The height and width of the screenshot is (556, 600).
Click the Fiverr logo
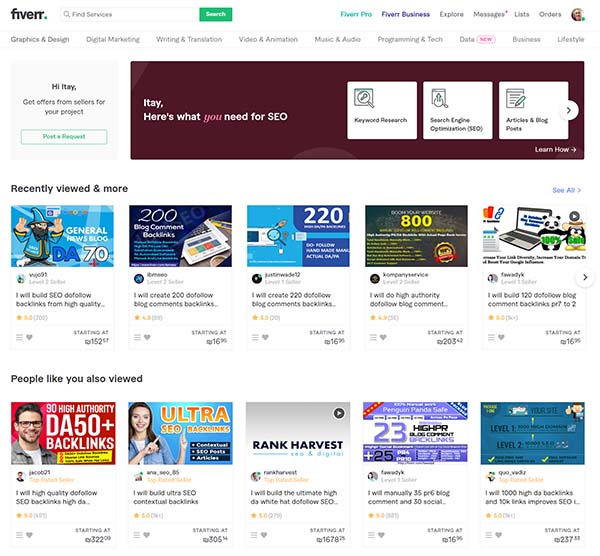29,14
